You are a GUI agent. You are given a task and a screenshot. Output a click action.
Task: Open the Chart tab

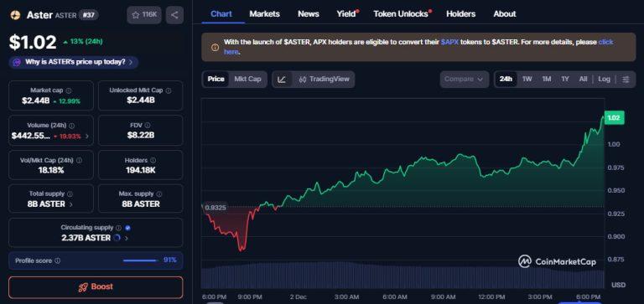coord(221,13)
